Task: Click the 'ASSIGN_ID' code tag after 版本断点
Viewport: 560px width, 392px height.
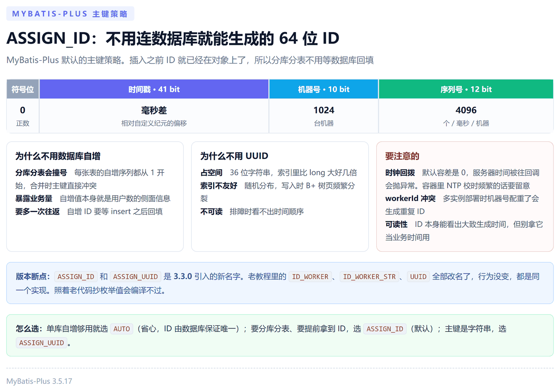Action: coord(76,277)
